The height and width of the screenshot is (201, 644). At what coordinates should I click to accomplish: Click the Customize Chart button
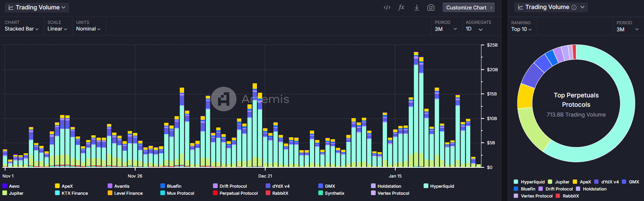[469, 7]
